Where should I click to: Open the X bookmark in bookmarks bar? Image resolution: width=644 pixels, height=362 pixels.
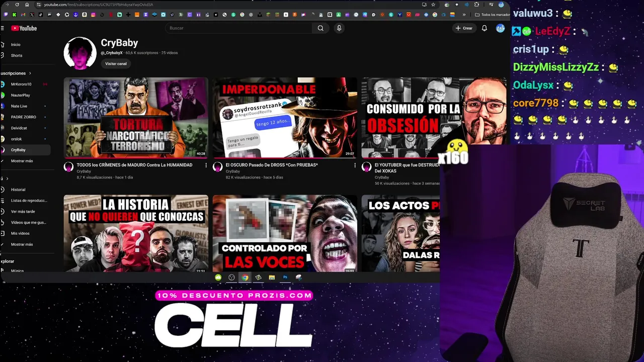[x=32, y=15]
